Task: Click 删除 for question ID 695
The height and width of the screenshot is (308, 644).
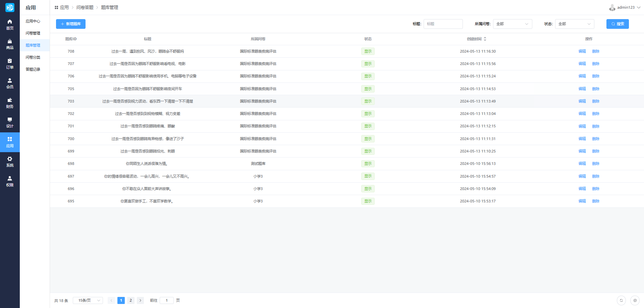Action: (595, 201)
